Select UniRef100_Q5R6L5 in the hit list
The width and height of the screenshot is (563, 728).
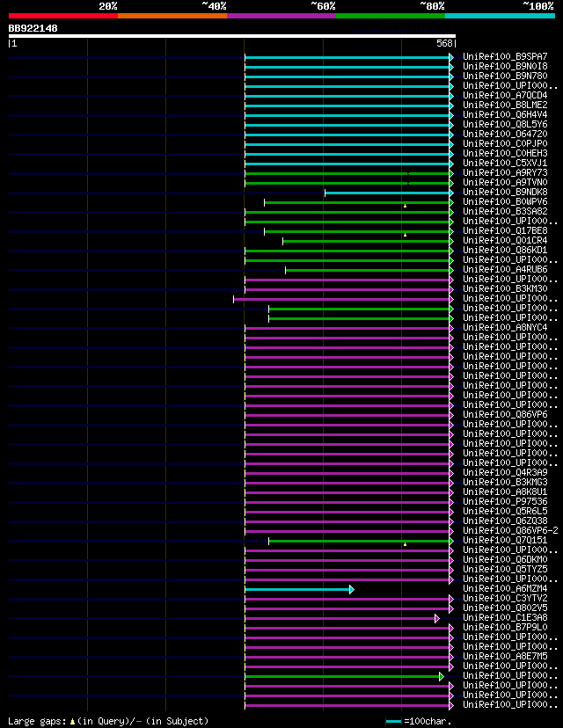tap(505, 511)
